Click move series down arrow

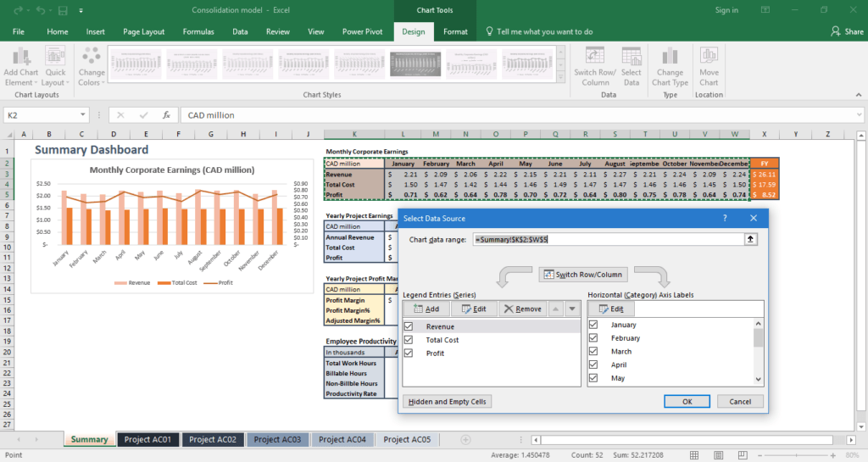572,309
